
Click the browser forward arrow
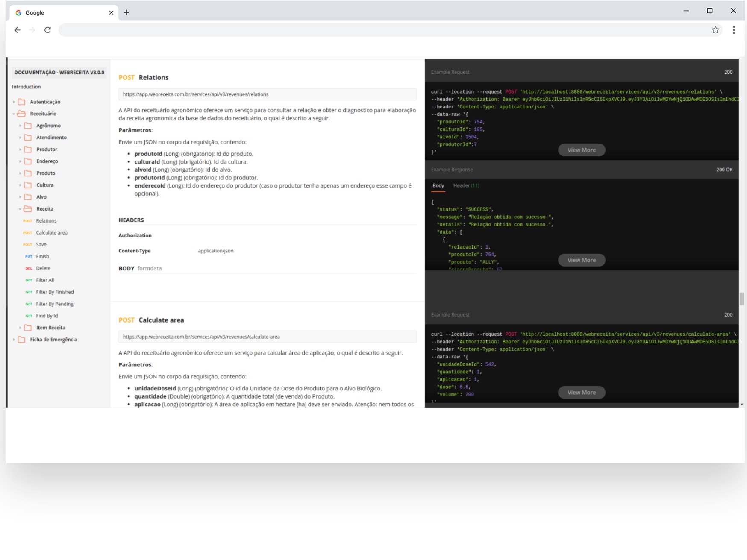click(x=32, y=30)
